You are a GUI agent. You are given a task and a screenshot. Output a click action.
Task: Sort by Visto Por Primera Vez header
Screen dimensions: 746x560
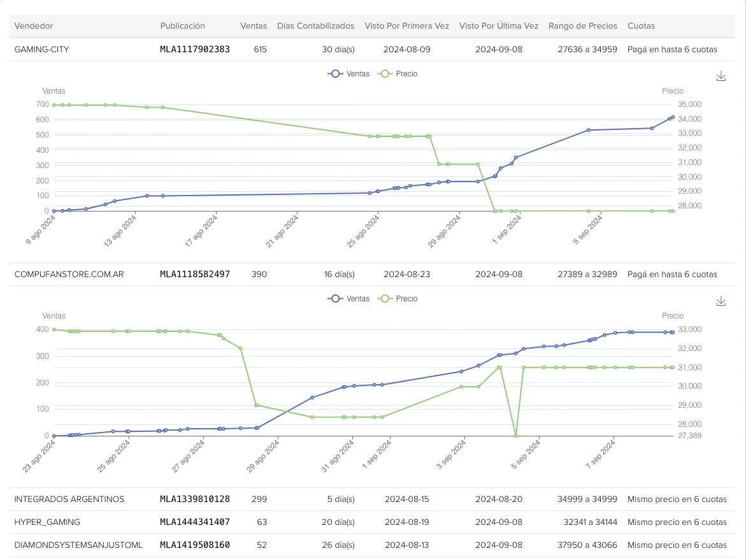point(407,26)
